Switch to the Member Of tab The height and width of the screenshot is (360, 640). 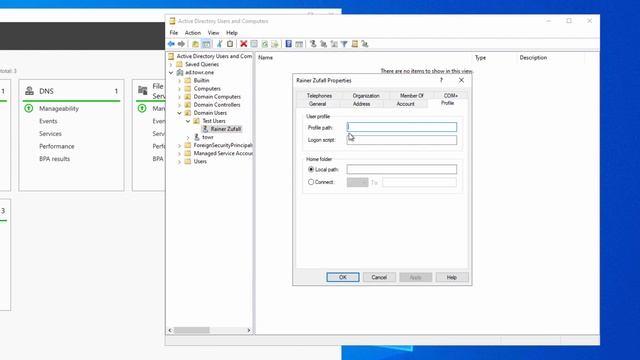click(x=411, y=96)
